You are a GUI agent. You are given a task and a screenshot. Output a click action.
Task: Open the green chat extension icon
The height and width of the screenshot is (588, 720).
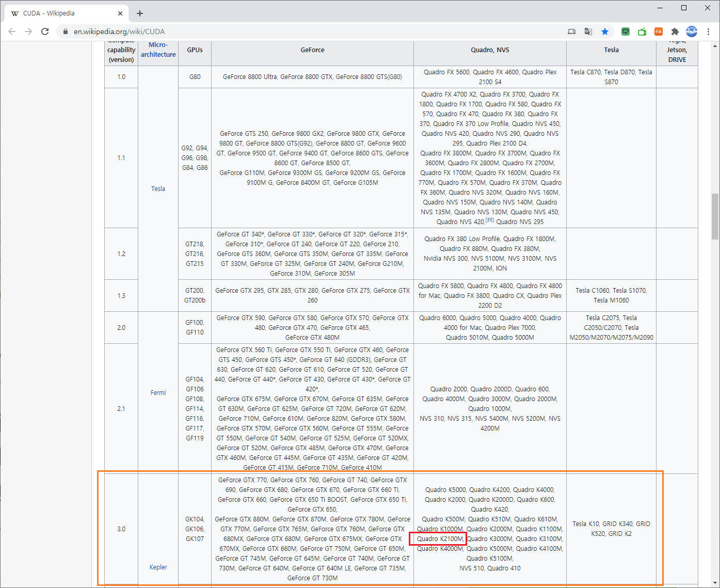pyautogui.click(x=626, y=31)
